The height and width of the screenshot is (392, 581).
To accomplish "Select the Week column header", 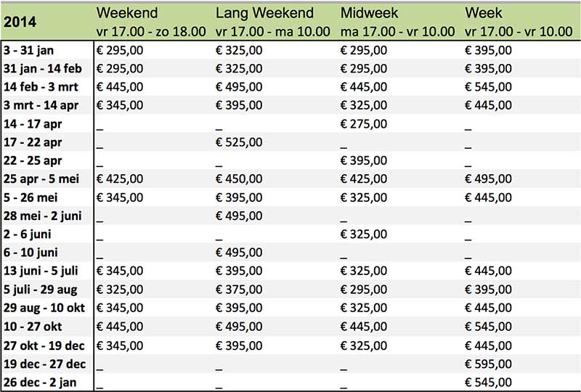I will 484,13.
